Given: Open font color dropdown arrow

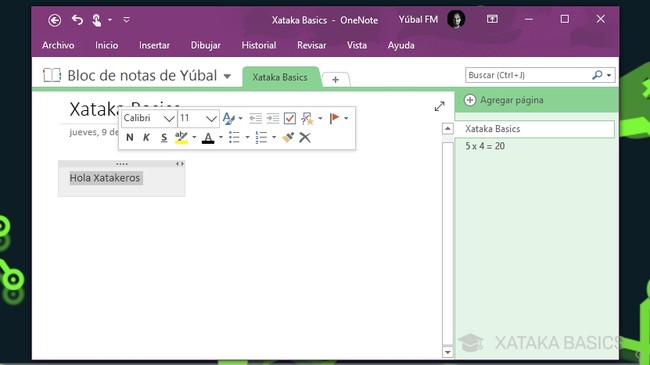Looking at the screenshot, I should [221, 137].
